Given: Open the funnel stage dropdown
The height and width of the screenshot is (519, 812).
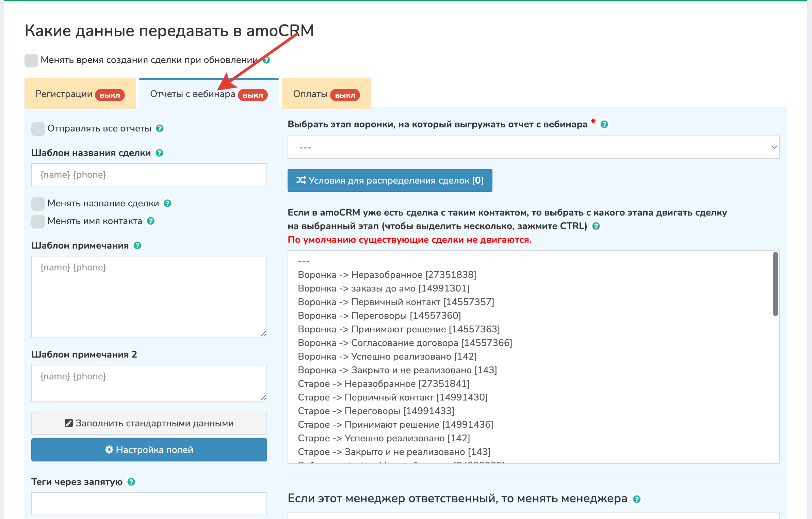Looking at the screenshot, I should (x=533, y=147).
